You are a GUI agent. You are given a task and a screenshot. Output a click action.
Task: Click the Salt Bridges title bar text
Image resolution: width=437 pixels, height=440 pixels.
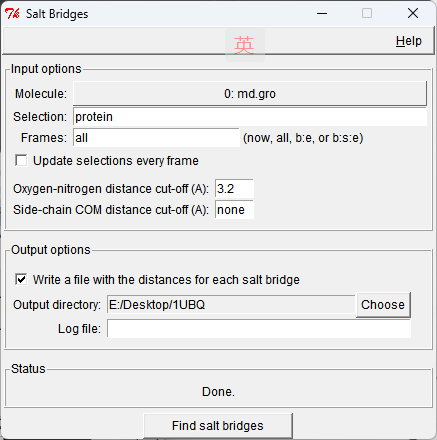(x=57, y=14)
